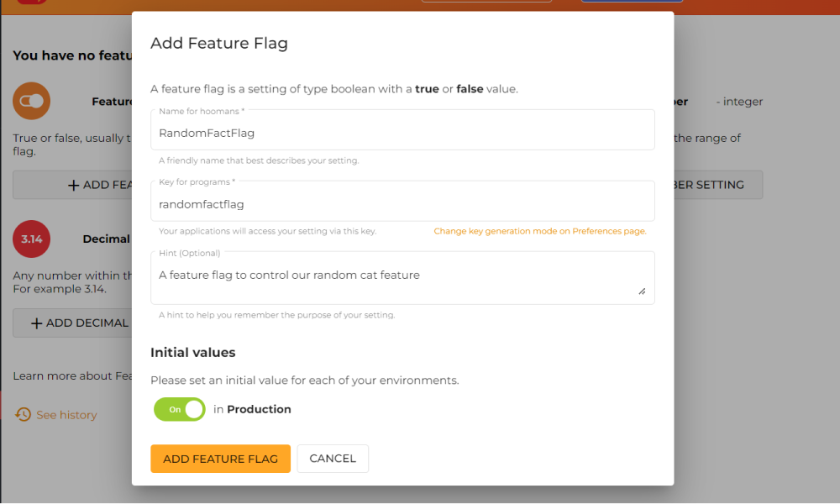Select the Key for programs text field

click(402, 202)
